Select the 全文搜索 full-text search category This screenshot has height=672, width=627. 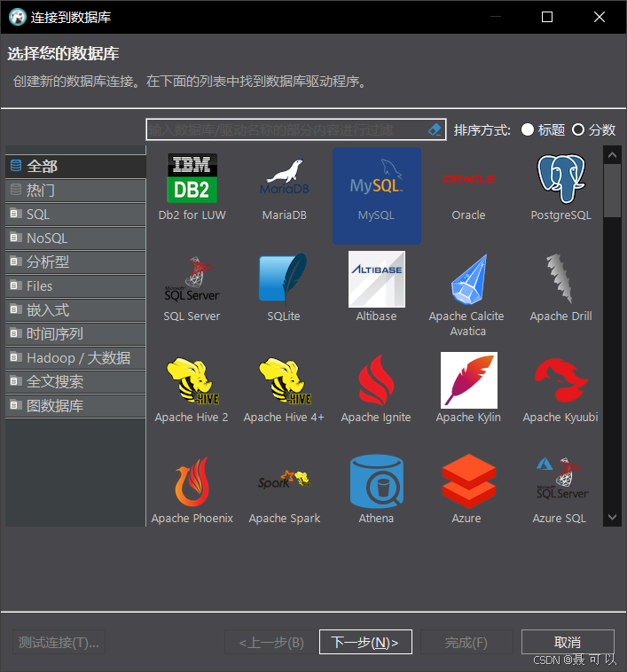pyautogui.click(x=75, y=382)
